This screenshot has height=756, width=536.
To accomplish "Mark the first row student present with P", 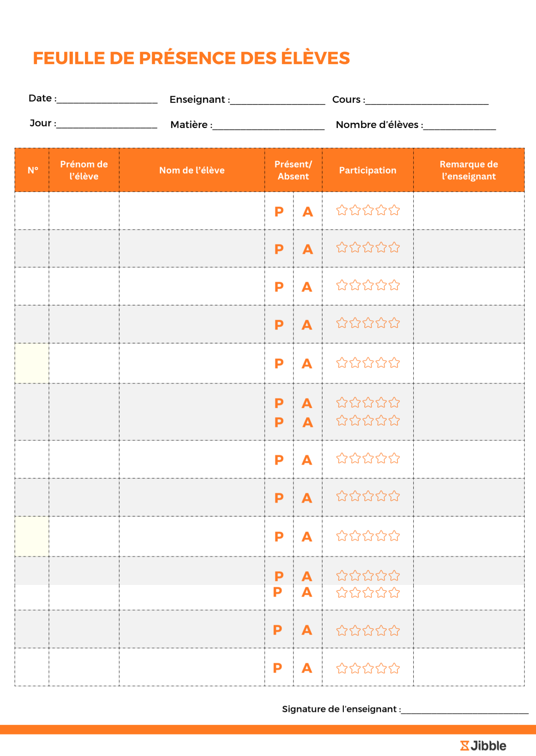I will pyautogui.click(x=279, y=212).
